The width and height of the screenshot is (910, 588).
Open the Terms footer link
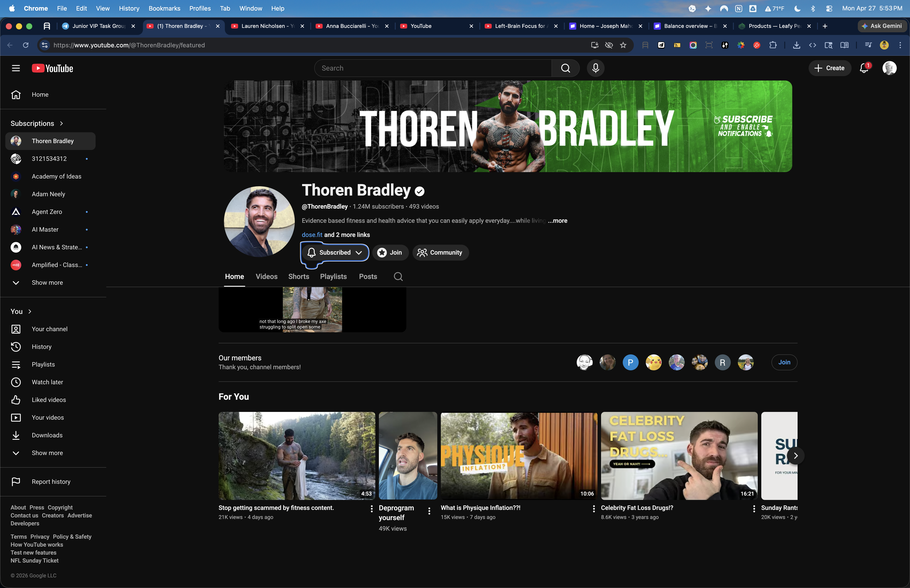(x=19, y=537)
